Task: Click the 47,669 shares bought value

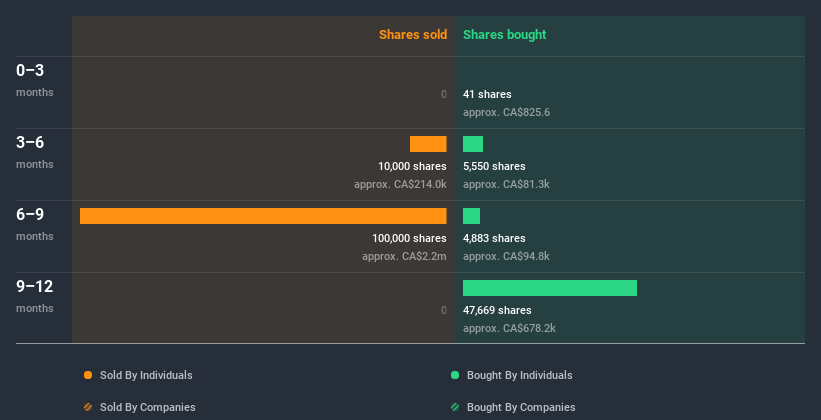Action: tap(497, 310)
